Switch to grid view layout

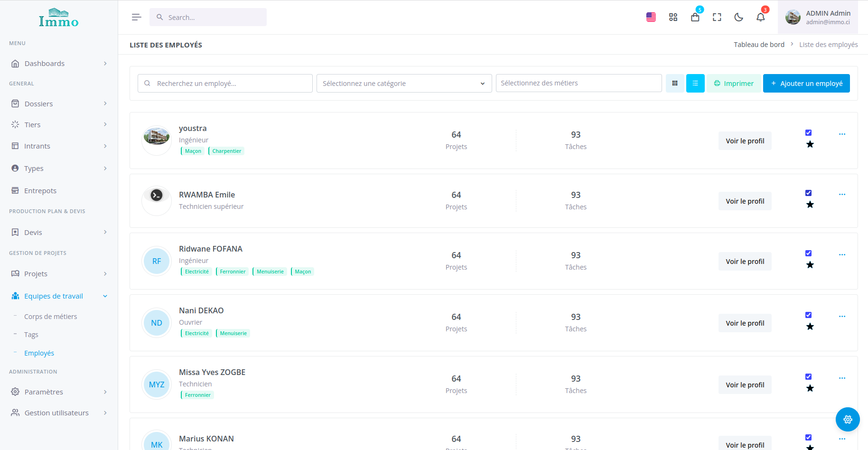click(x=674, y=84)
